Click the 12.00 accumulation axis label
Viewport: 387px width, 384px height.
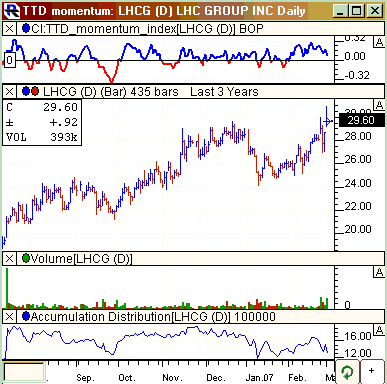tap(358, 353)
